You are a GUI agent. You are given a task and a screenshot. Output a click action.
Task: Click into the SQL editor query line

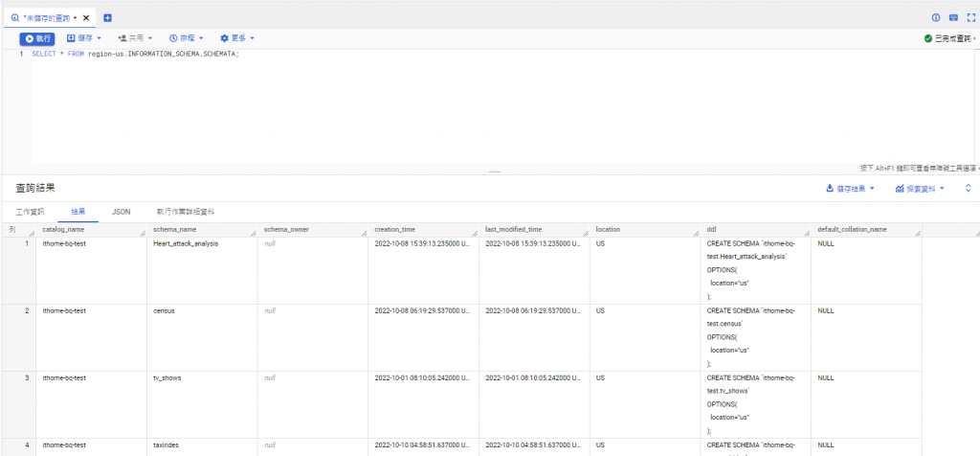click(135, 54)
